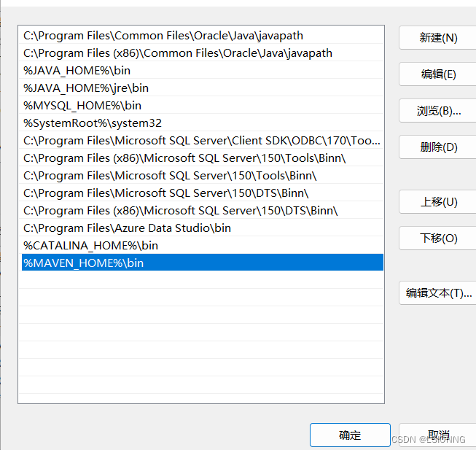Click the 新建(N) button
This screenshot has height=450, width=476.
pos(437,38)
